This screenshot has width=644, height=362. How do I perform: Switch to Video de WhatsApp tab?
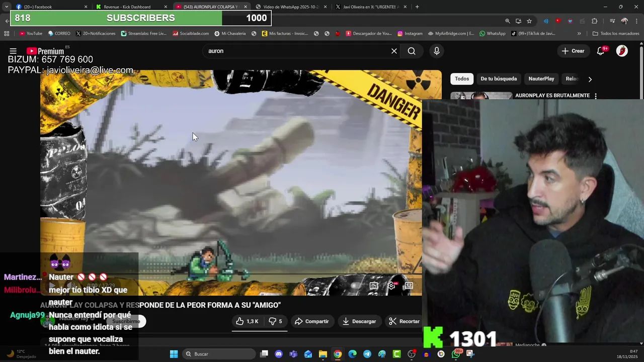click(290, 7)
